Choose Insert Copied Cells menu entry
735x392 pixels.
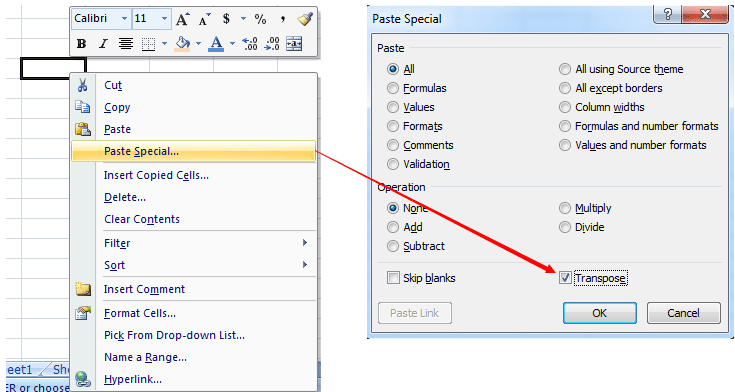click(x=193, y=175)
